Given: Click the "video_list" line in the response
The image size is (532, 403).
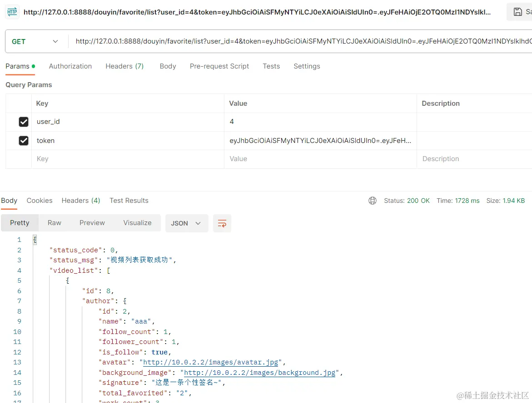Looking at the screenshot, I should pyautogui.click(x=80, y=270).
